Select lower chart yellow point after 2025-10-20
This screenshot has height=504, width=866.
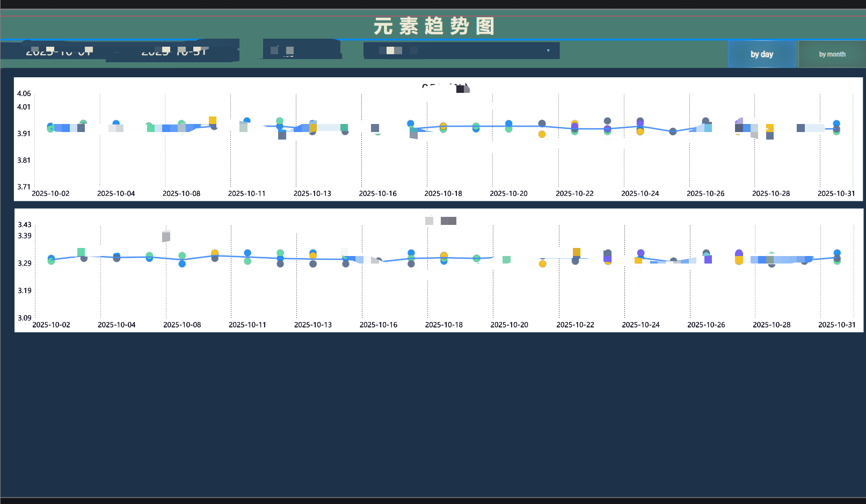pos(542,264)
